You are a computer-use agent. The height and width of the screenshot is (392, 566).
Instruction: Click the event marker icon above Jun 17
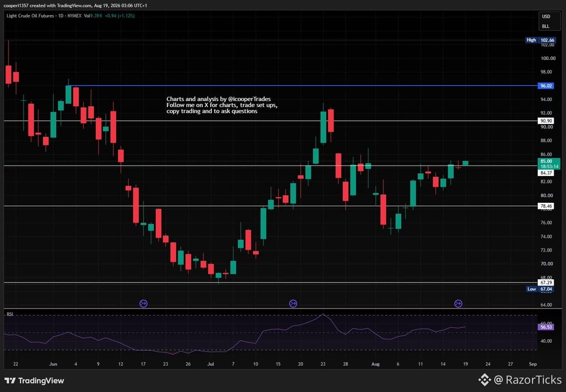point(144,304)
